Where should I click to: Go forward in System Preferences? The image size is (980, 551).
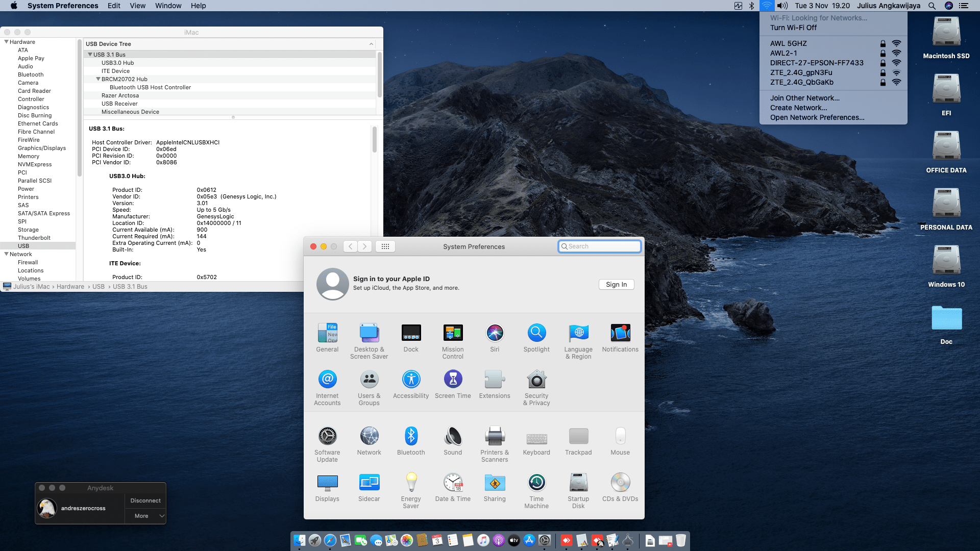[364, 246]
